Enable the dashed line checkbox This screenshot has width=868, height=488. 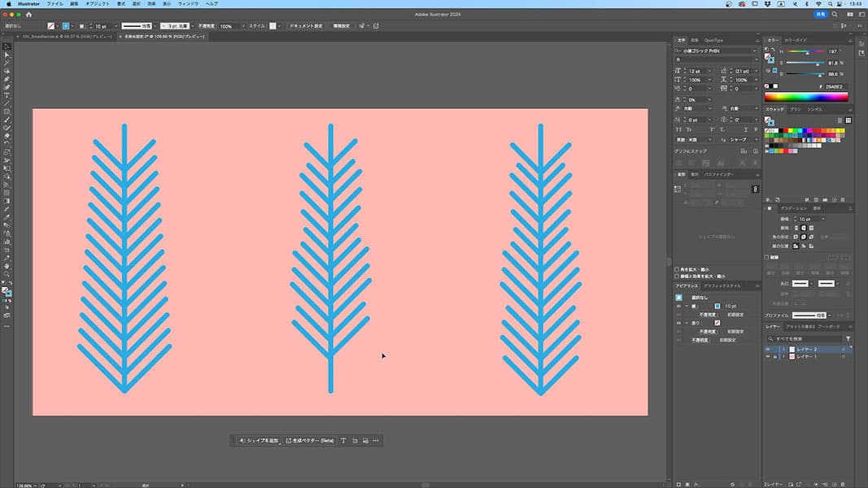pos(766,257)
